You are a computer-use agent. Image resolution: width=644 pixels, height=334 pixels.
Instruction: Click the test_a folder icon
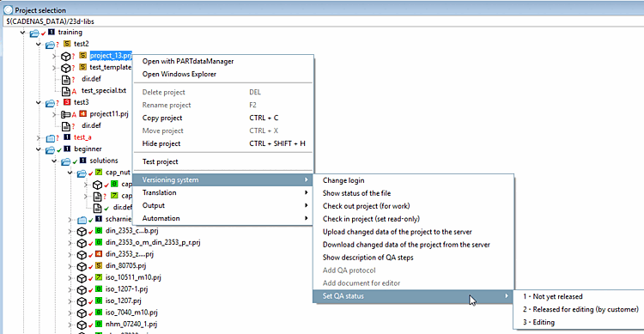pos(50,138)
